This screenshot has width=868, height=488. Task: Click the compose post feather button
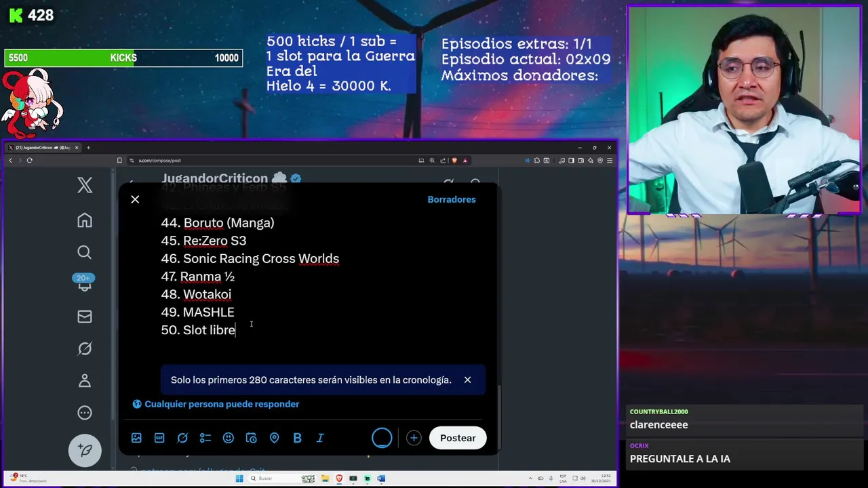click(85, 450)
